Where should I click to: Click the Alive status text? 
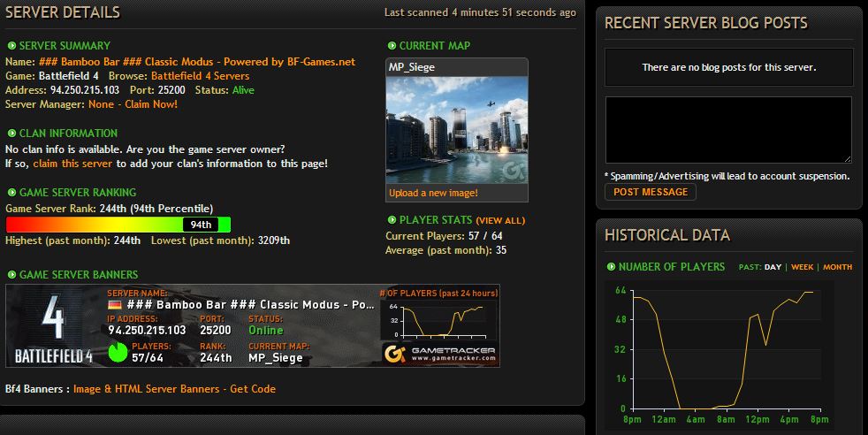tap(243, 90)
